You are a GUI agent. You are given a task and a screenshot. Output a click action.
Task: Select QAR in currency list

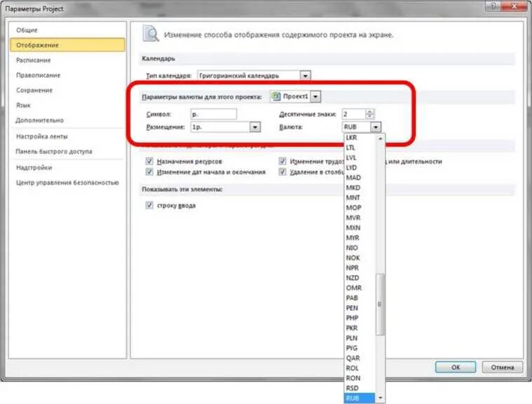(x=360, y=358)
